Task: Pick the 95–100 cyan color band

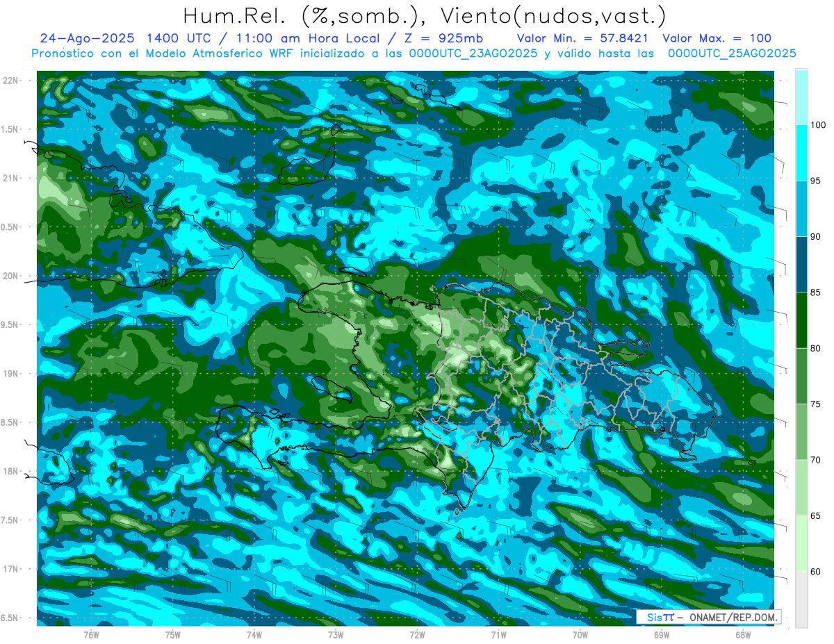Action: 801,153
